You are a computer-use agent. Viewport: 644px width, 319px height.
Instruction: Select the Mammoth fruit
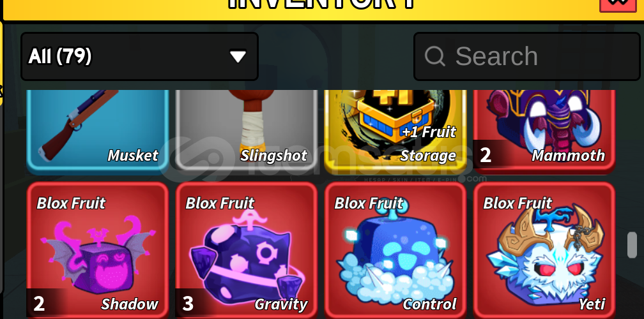(544, 131)
